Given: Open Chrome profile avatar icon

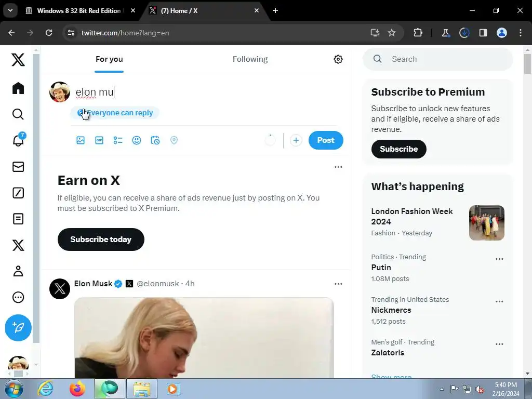Looking at the screenshot, I should coord(502,33).
